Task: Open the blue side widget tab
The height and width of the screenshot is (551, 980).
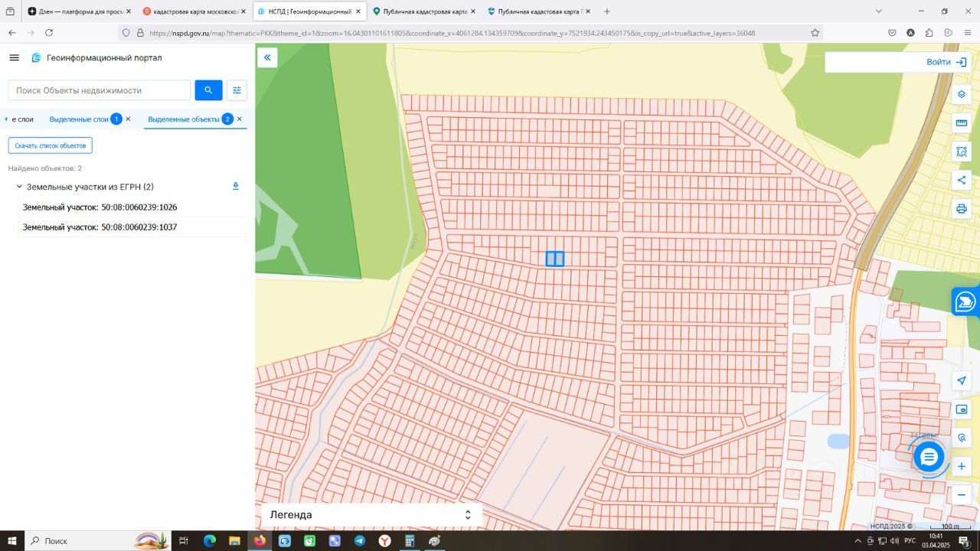Action: tap(965, 302)
